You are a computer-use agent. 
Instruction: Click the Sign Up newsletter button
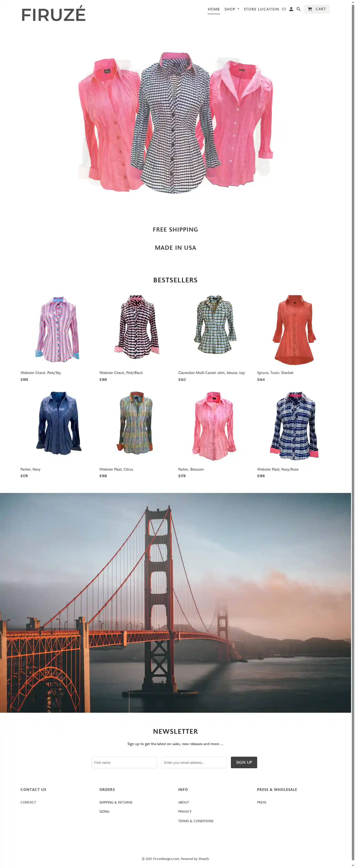tap(244, 762)
